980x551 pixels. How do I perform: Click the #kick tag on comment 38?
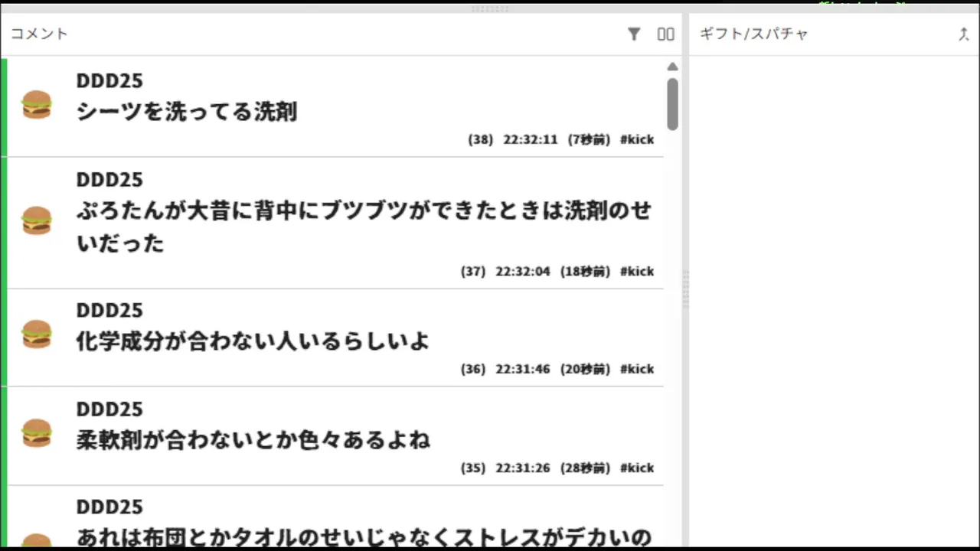(637, 140)
